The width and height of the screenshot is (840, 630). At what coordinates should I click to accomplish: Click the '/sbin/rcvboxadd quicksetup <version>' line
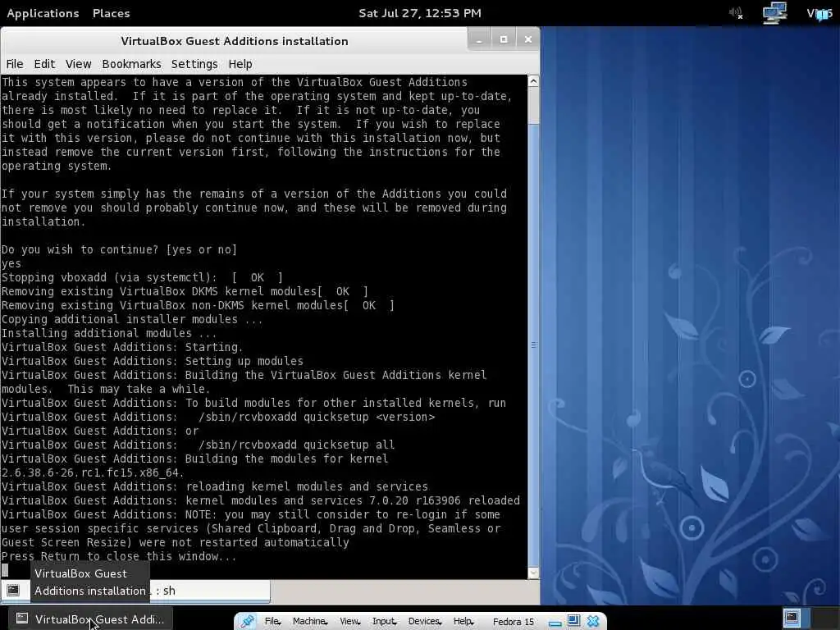[317, 417]
